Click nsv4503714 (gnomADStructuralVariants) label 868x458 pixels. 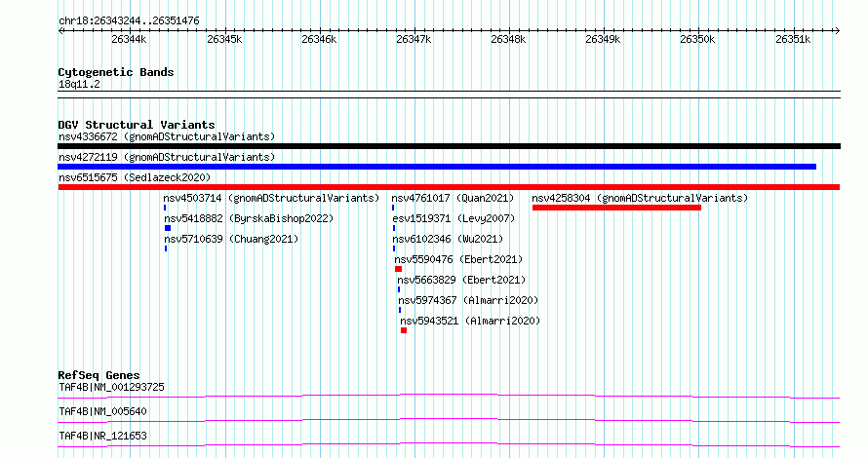click(271, 198)
